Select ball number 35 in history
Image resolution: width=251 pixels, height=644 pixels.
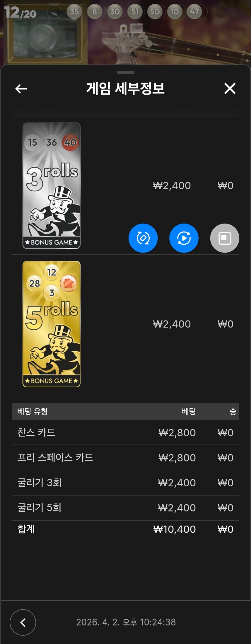point(74,12)
